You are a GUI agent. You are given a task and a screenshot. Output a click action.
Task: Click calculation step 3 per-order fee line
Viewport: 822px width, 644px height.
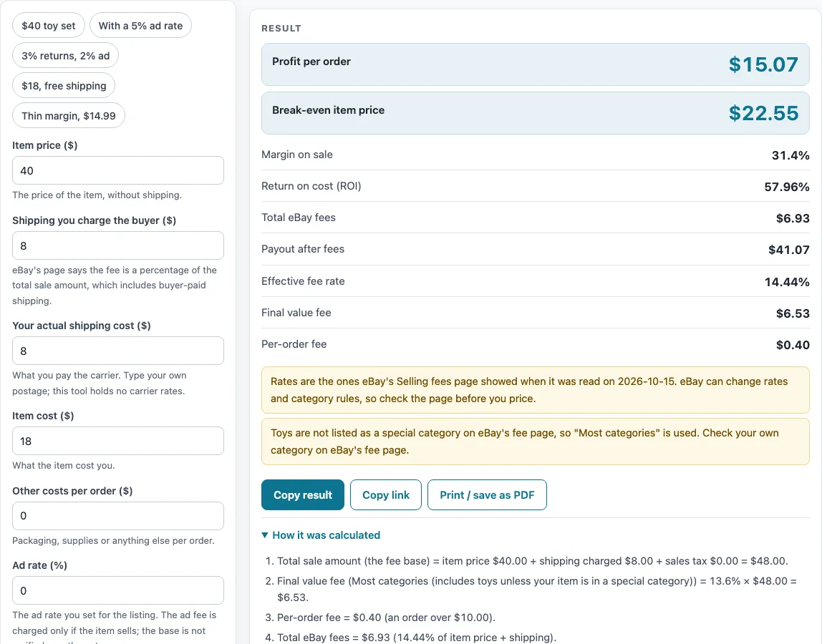[386, 618]
